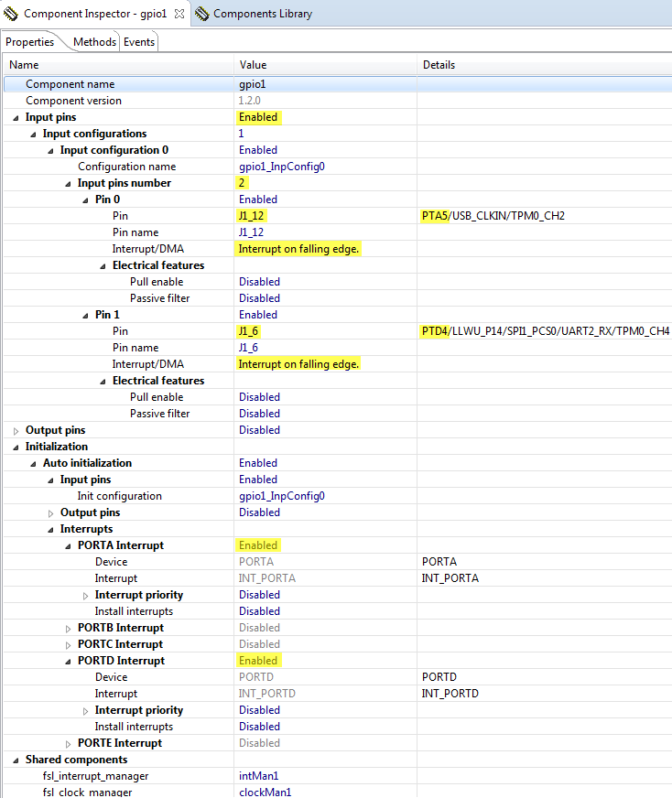Viewport: 672px width, 798px height.
Task: Open Pin 0 Interrupt/DMA falling edge dropdown
Action: click(x=298, y=249)
